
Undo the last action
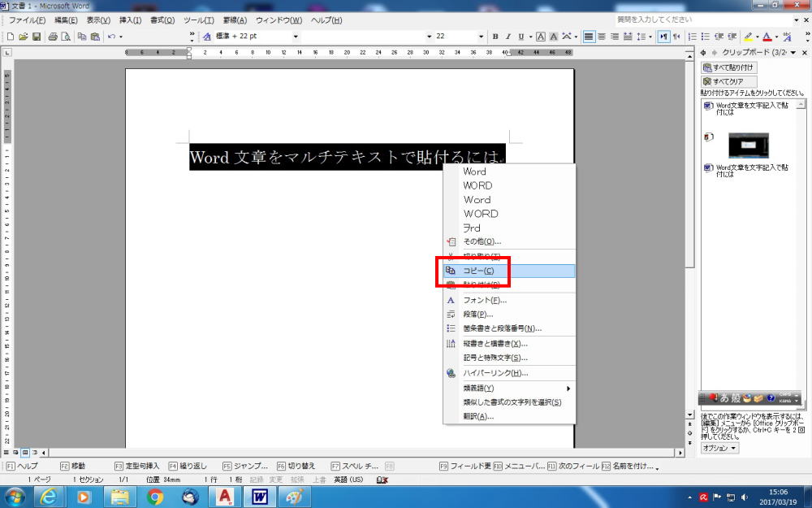(x=111, y=37)
